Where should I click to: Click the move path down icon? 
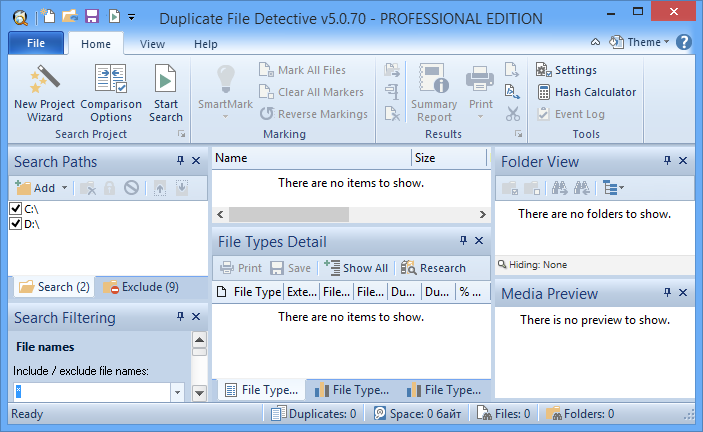[x=182, y=188]
